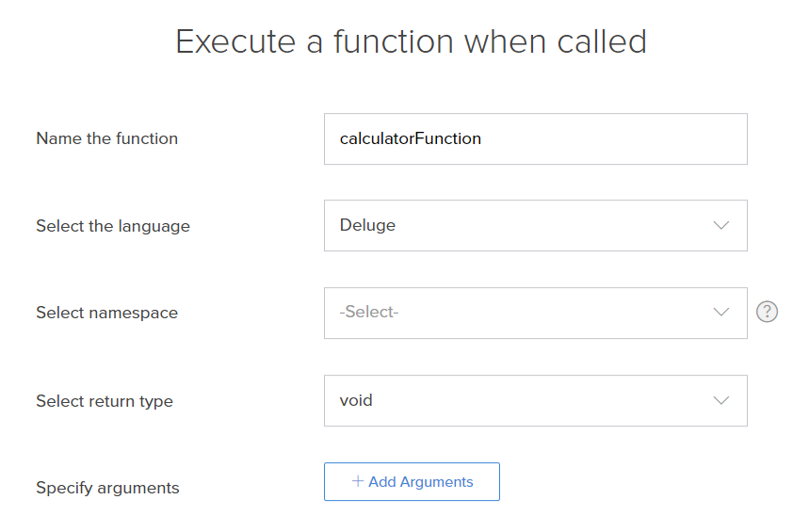Click the -Select- placeholder text
The height and width of the screenshot is (532, 809).
pos(369,313)
